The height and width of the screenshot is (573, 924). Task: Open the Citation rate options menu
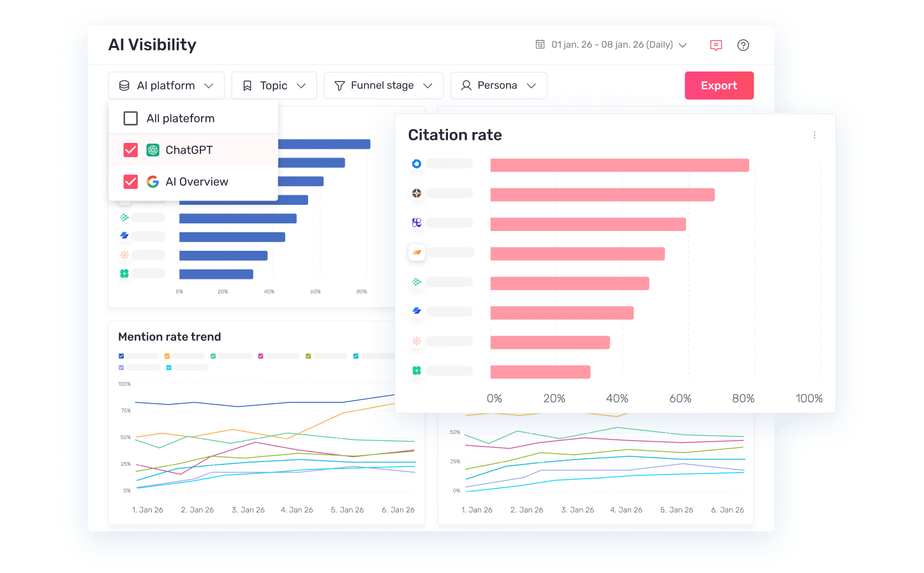click(814, 135)
